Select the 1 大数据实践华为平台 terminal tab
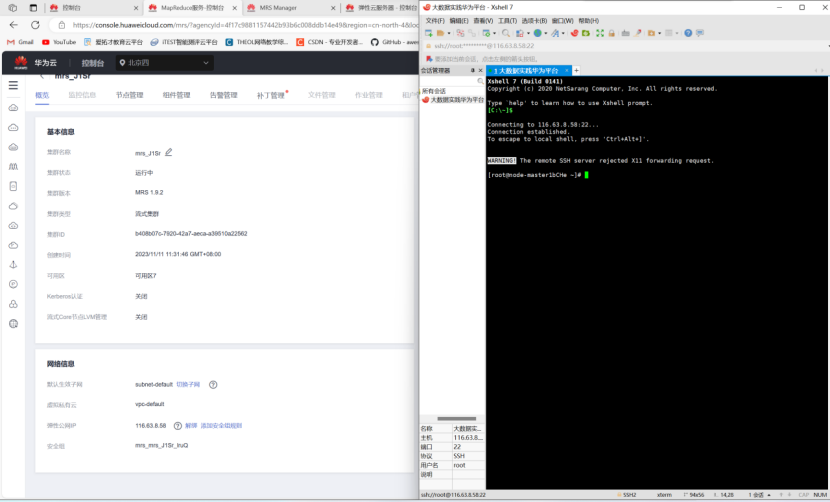Viewport: 830px width, 502px height. coord(527,70)
